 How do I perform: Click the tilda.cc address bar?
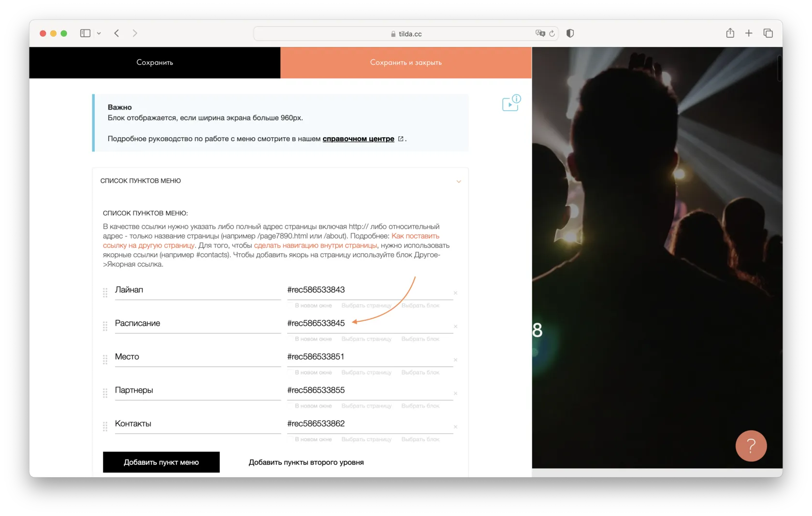(x=406, y=34)
